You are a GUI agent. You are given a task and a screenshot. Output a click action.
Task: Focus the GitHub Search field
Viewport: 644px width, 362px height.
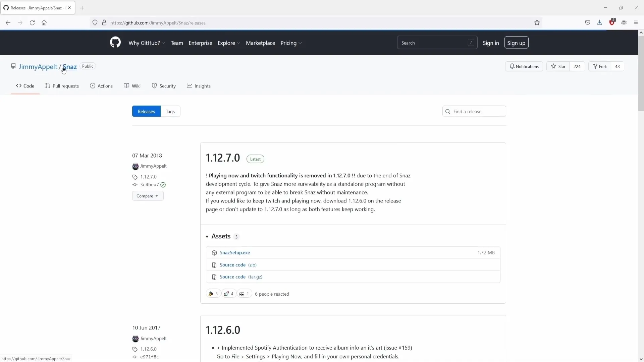click(437, 43)
